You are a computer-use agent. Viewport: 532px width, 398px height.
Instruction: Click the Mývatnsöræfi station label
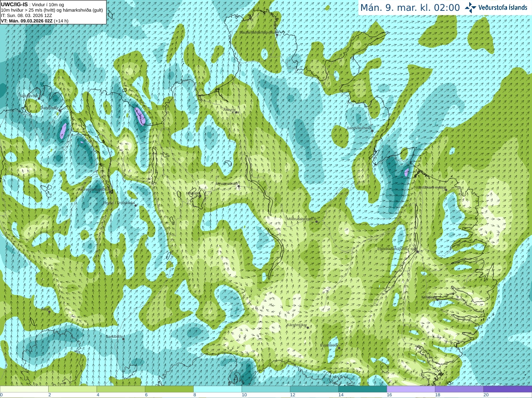(227, 184)
